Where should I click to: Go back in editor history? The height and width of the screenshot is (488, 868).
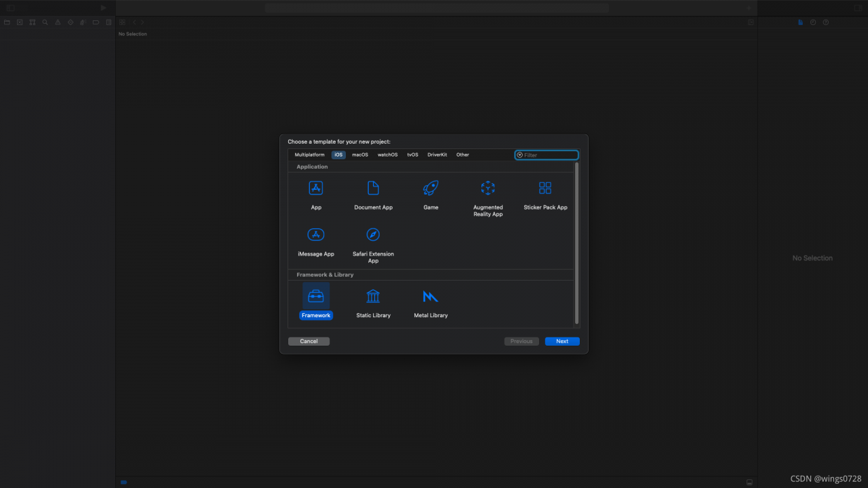click(134, 22)
